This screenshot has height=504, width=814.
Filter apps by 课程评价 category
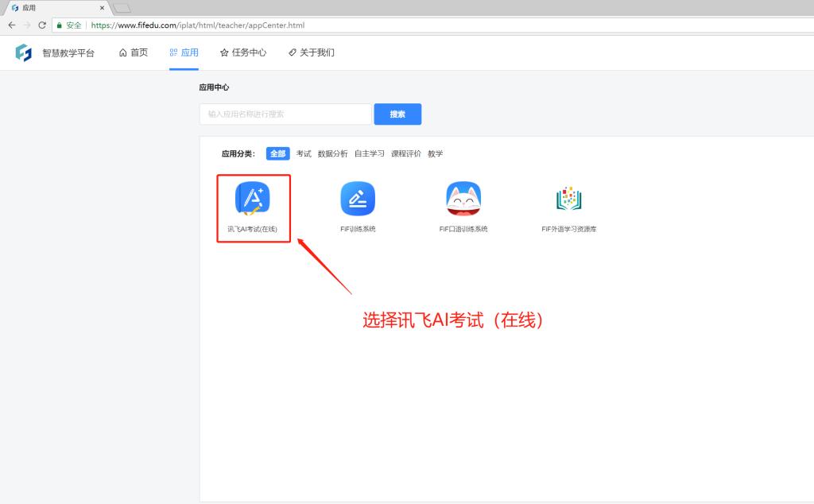(x=405, y=154)
